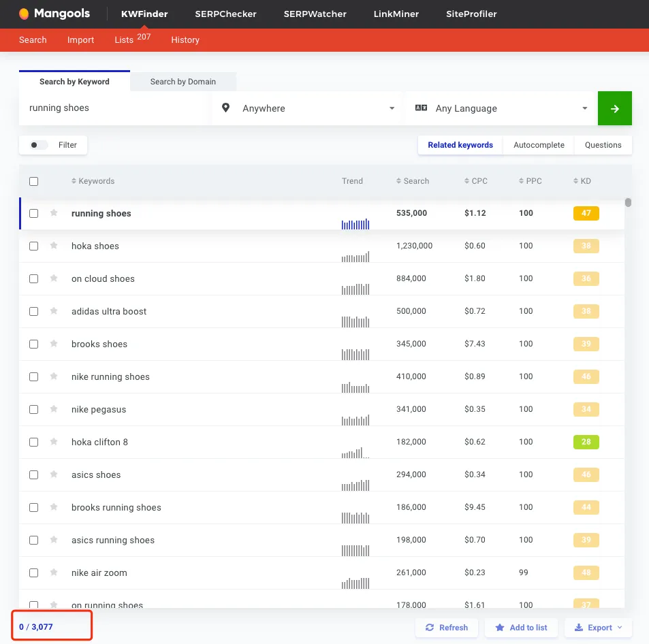Open the KWFinder tool
Screen dimensions: 649x644
click(x=144, y=14)
